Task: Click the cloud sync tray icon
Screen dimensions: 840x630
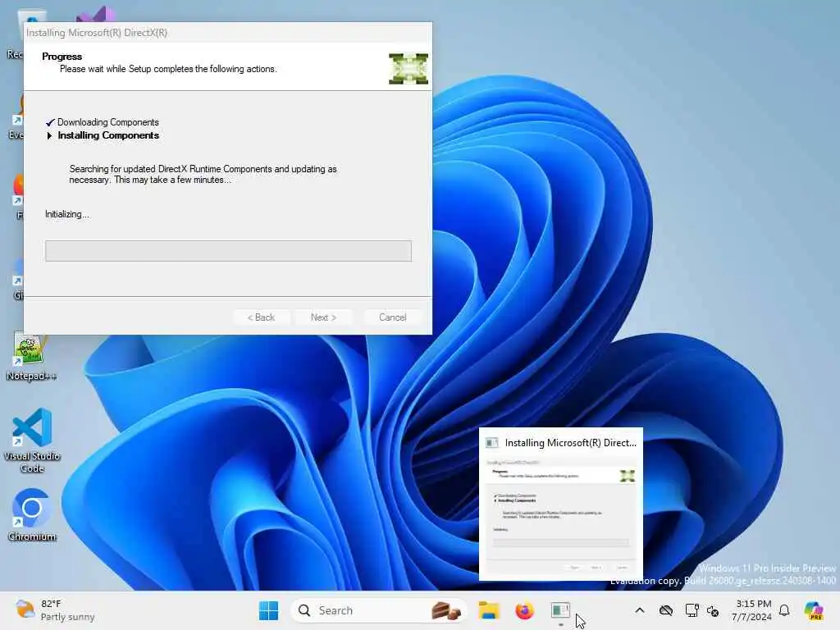Action: [x=666, y=610]
